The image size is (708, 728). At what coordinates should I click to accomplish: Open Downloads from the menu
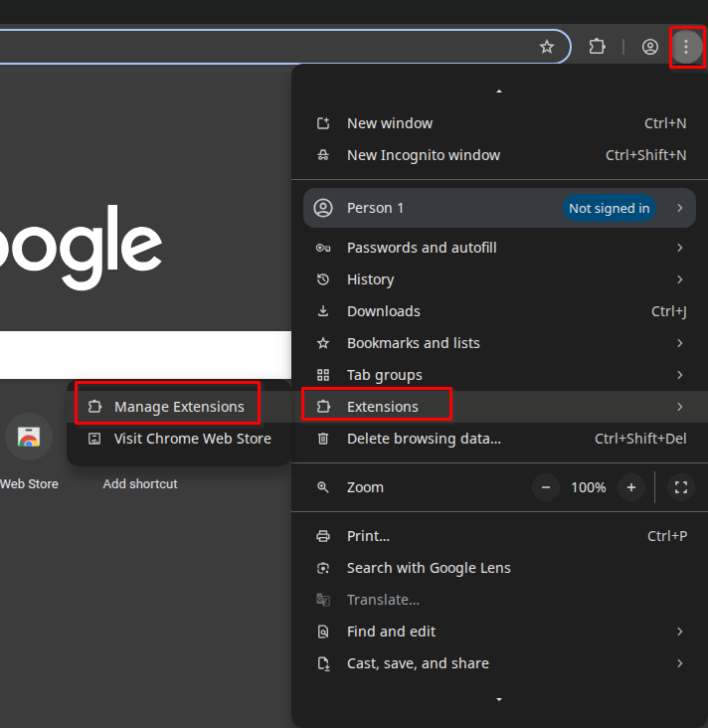click(x=499, y=311)
